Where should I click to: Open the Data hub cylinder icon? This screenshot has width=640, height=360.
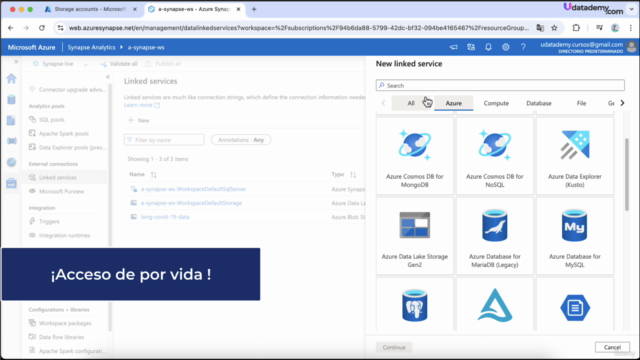pyautogui.click(x=11, y=99)
